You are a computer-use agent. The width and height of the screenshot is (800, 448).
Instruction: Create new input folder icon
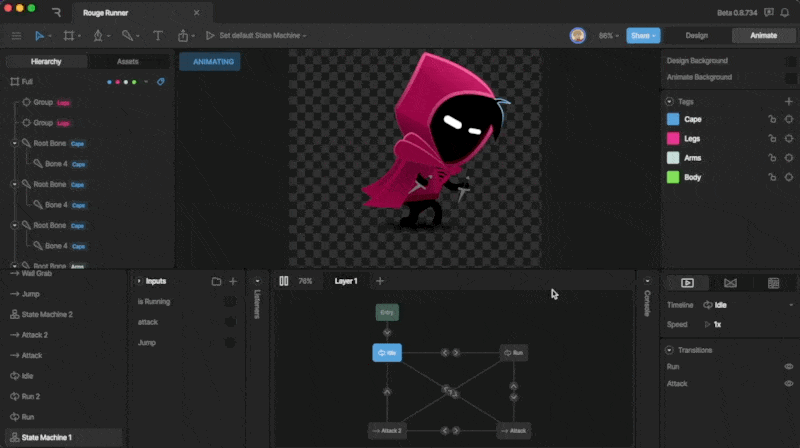click(216, 281)
